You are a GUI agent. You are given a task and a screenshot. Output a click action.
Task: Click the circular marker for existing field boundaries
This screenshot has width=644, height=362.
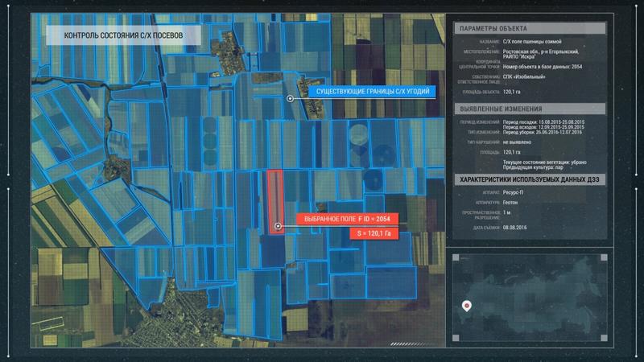[x=291, y=98]
